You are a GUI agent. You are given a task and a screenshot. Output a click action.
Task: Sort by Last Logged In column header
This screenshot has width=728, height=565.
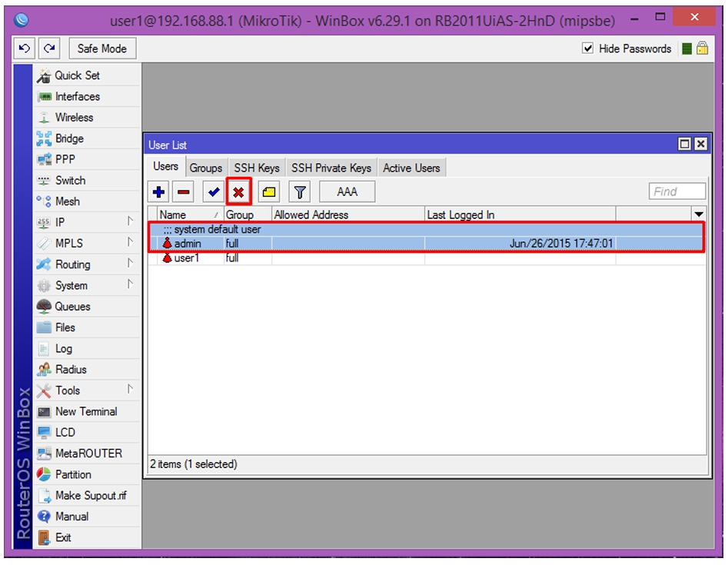click(x=520, y=214)
